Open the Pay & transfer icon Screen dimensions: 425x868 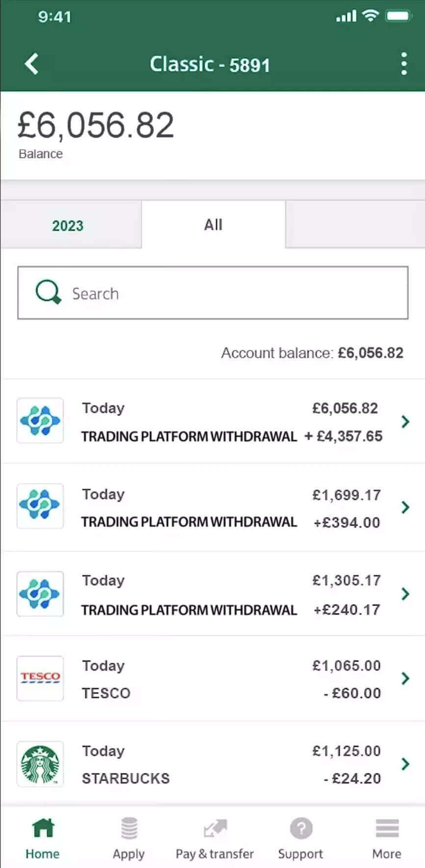tap(215, 829)
